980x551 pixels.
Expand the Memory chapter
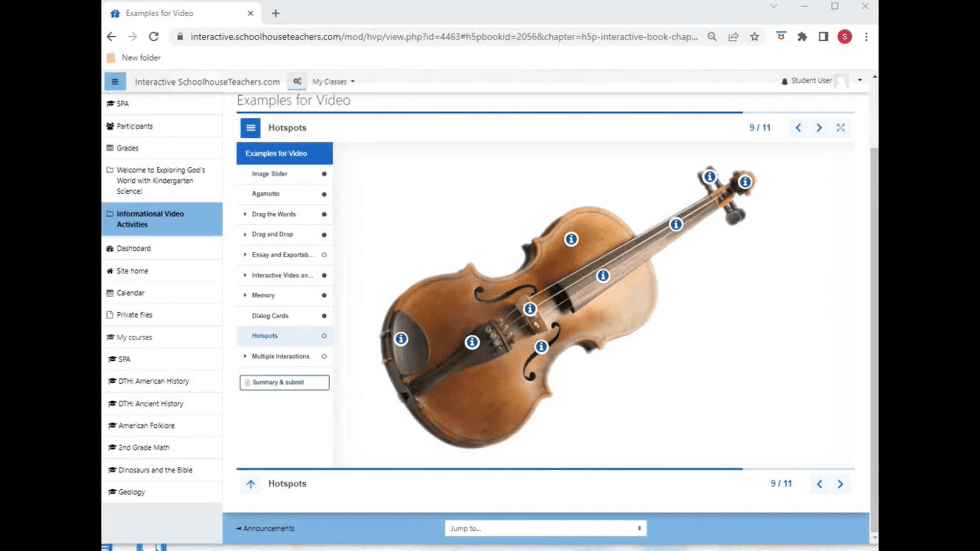(245, 295)
